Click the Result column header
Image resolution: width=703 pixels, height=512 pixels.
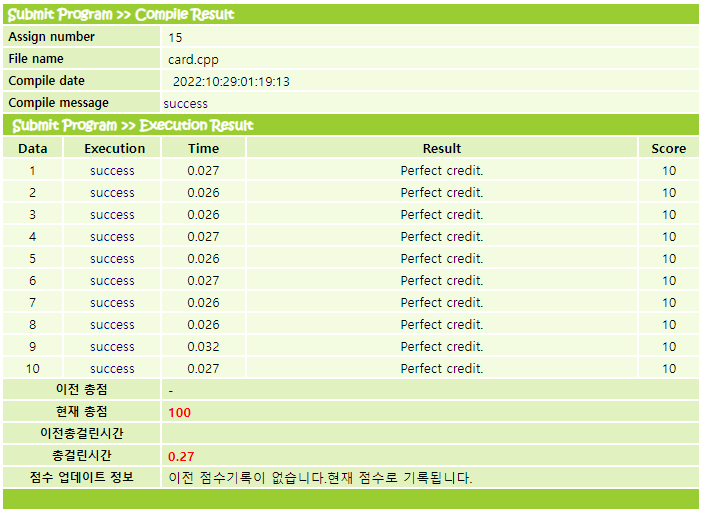tap(442, 148)
